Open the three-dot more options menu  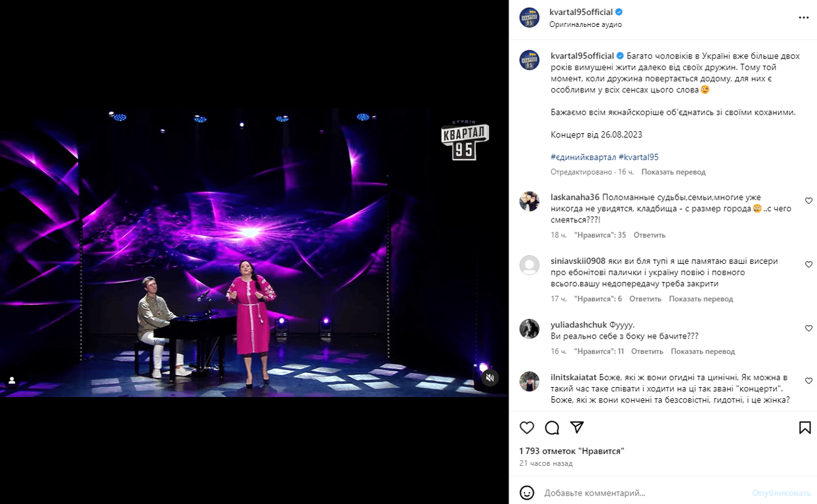pos(804,18)
